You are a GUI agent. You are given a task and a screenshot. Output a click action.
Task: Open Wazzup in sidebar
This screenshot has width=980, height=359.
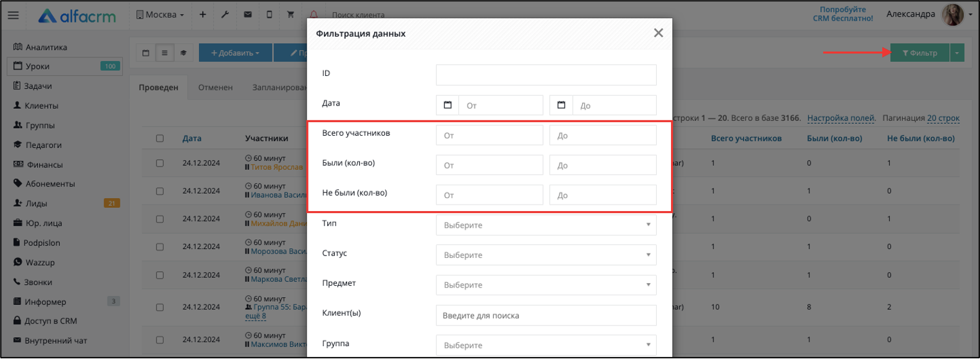[33, 262]
